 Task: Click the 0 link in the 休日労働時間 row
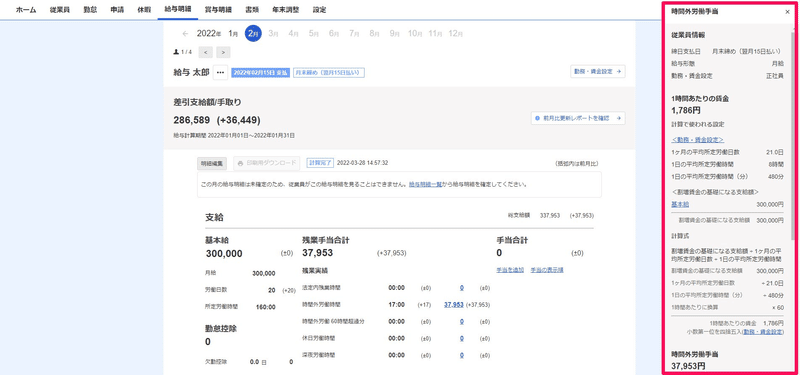coord(461,338)
